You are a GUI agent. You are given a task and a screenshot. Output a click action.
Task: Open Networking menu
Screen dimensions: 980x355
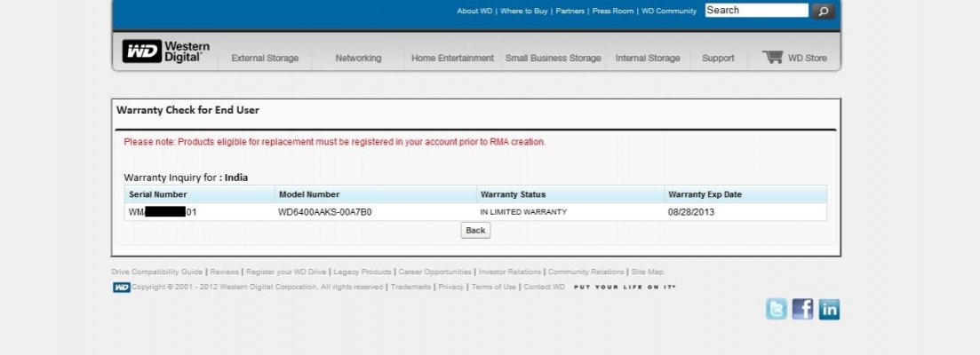click(x=358, y=58)
